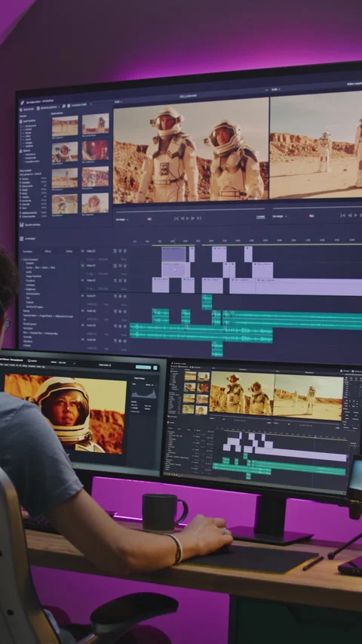Collapse the Color Correction effects group
The image size is (362, 644).
pyautogui.click(x=21, y=260)
